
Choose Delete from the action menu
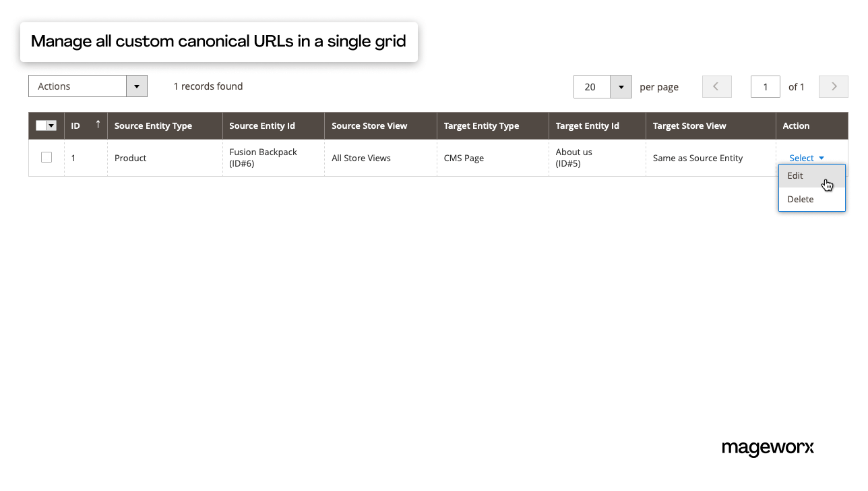point(801,199)
